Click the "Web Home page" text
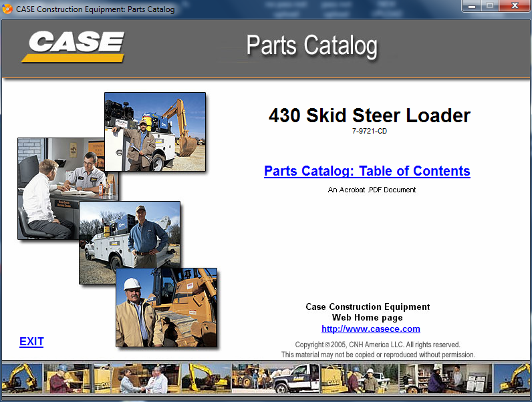The width and height of the screenshot is (532, 402). (368, 318)
